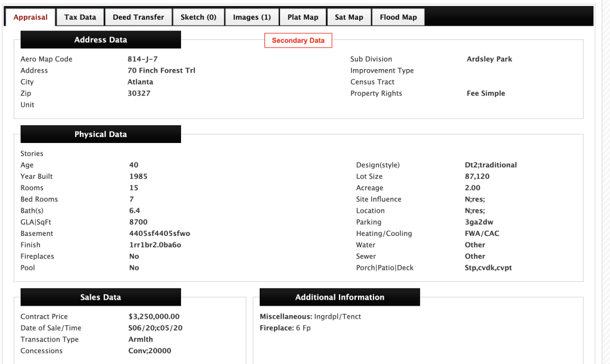Screen dimensions: 610x364
Task: Open the Sketch (0) tab
Action: click(x=198, y=17)
